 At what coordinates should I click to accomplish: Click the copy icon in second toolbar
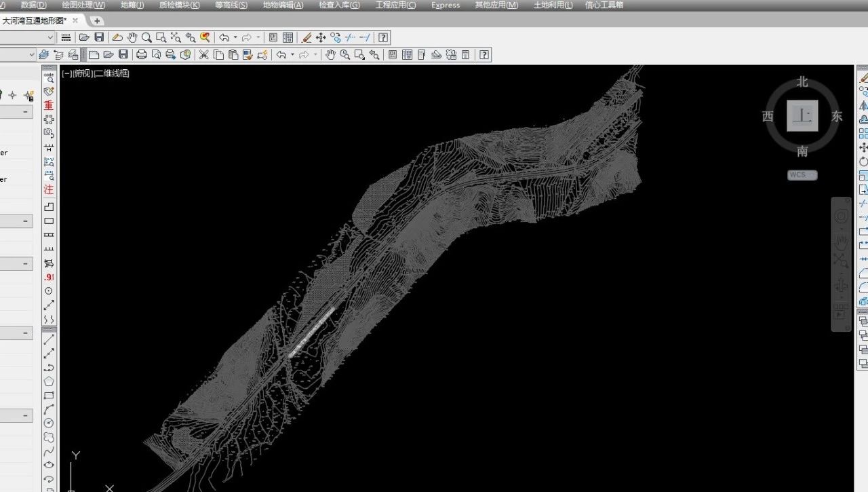pyautogui.click(x=218, y=54)
